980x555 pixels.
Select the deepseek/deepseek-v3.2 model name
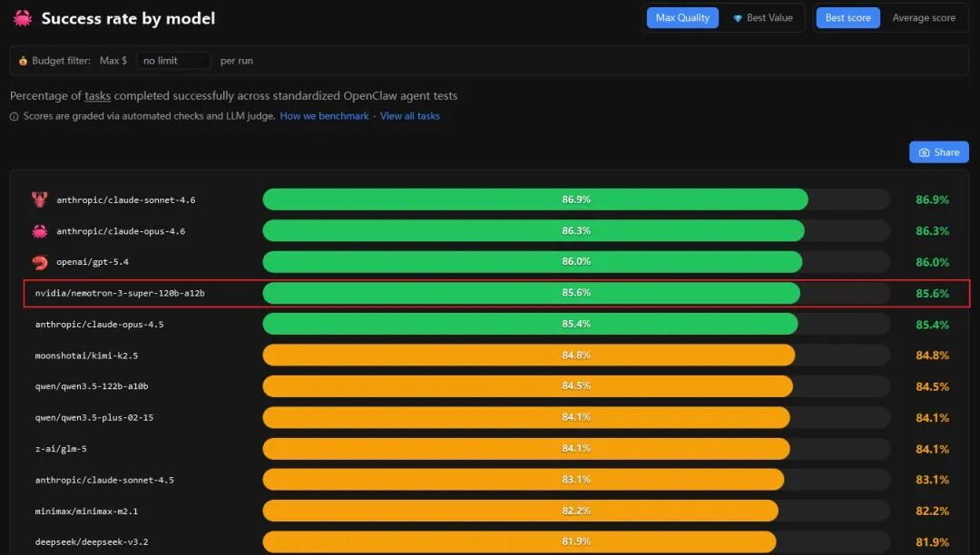92,542
